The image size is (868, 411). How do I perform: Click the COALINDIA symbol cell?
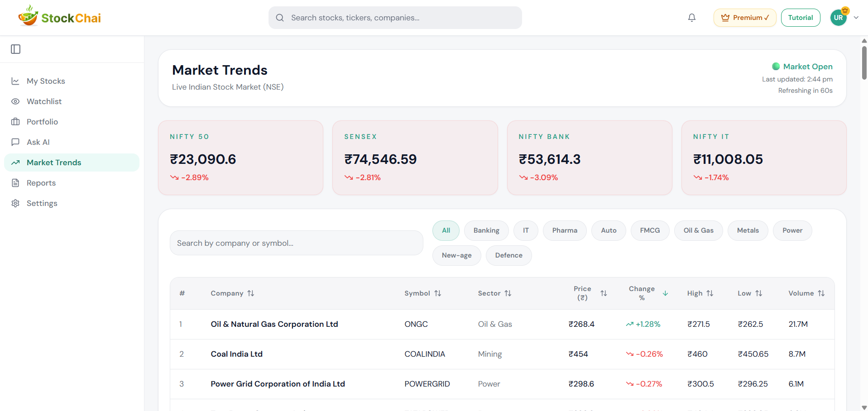(425, 354)
